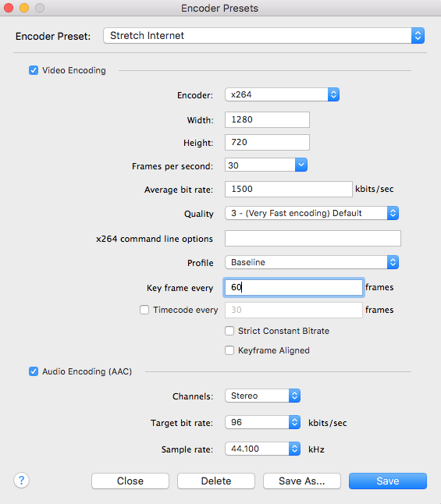Click the Close button
441x504 pixels.
[130, 481]
